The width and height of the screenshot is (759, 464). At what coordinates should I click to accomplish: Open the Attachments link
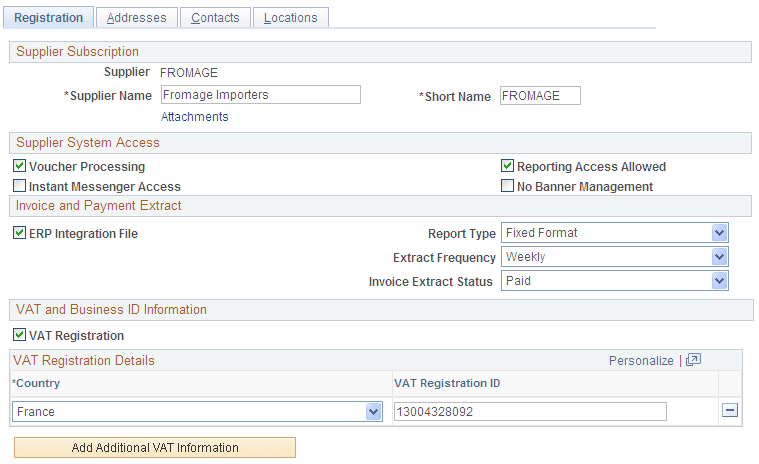[x=195, y=117]
